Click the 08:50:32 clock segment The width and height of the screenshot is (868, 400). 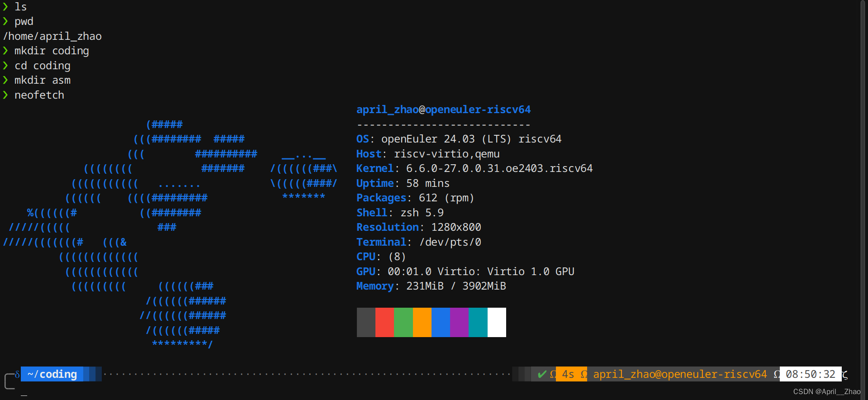tap(810, 374)
